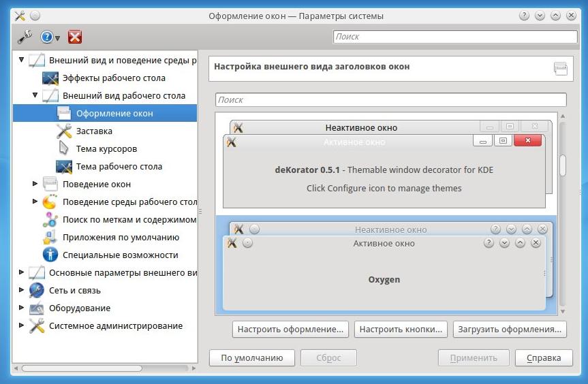Click the Заставка tools icon

(x=64, y=131)
